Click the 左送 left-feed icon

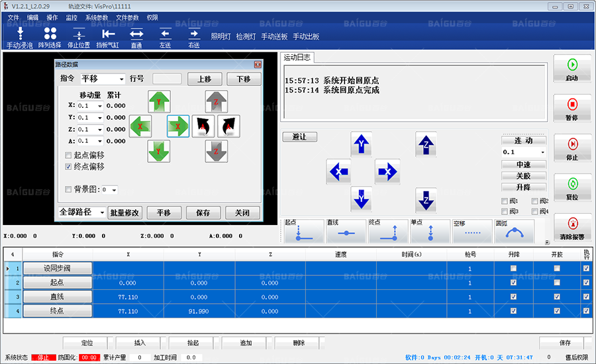tap(165, 38)
